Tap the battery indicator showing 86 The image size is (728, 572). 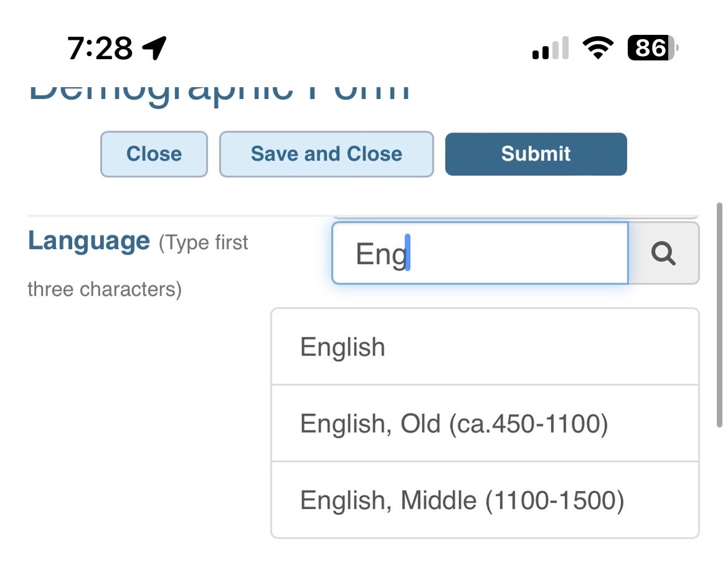pos(652,48)
